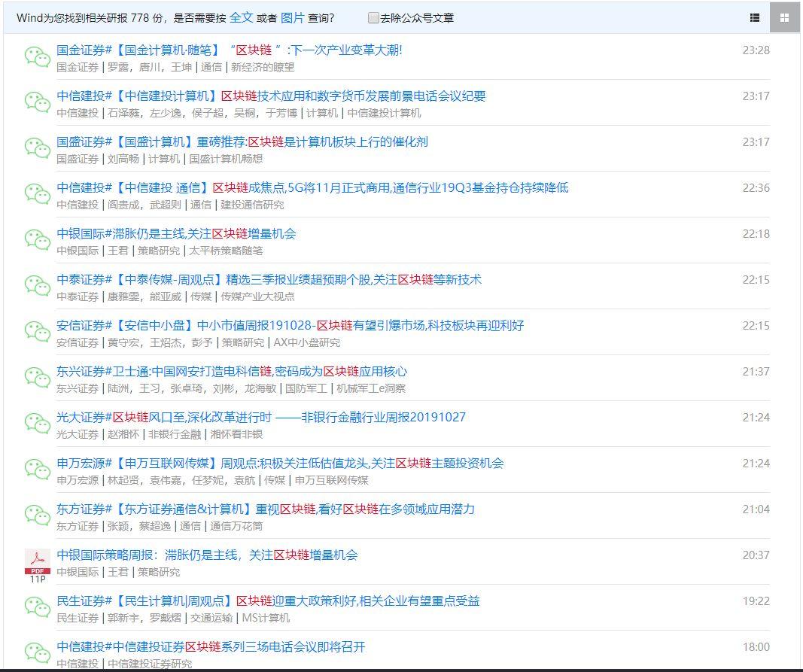Screen dimensions: 803x672
Task: Open 民生计算机周观点 report
Action: 268,601
